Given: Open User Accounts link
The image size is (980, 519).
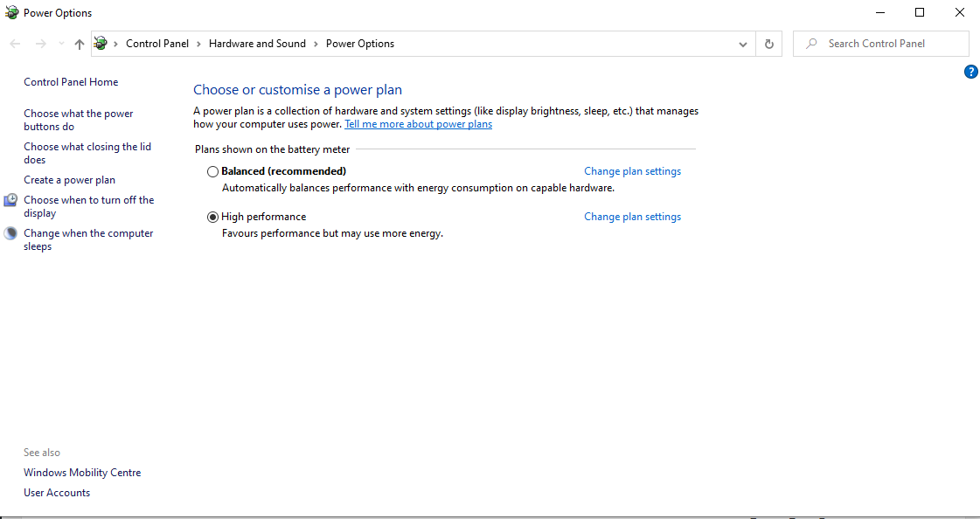Looking at the screenshot, I should coord(57,493).
